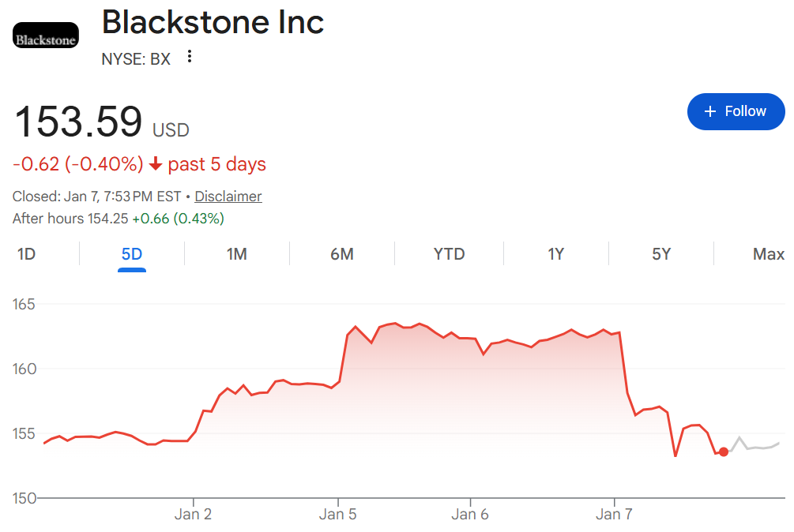Open the Disclaimer link

pos(228,197)
